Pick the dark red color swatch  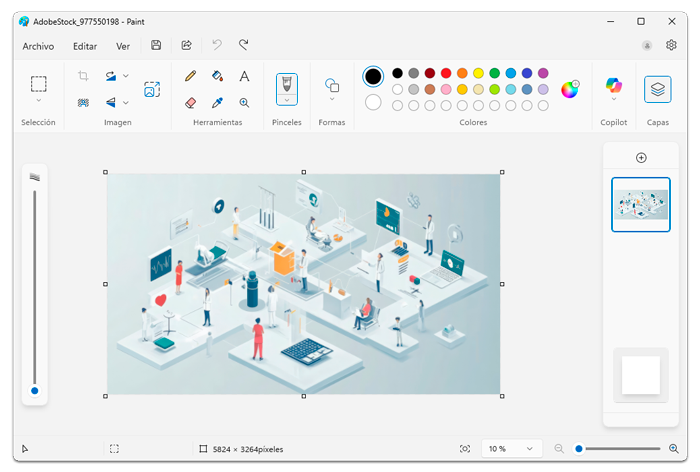tap(429, 73)
